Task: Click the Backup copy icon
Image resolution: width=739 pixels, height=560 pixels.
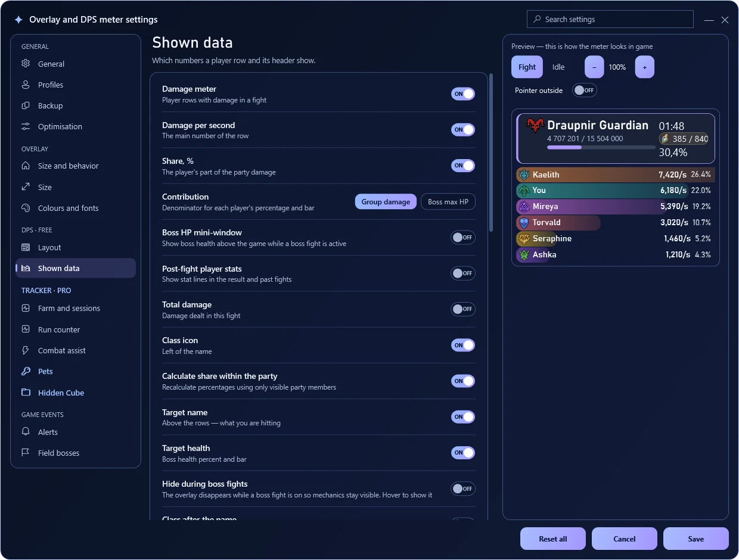Action: 26,105
